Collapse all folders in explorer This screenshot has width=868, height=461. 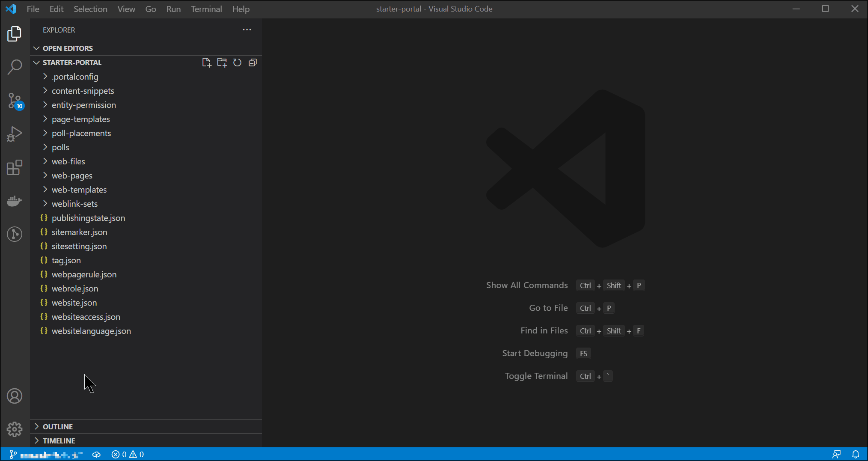(253, 62)
